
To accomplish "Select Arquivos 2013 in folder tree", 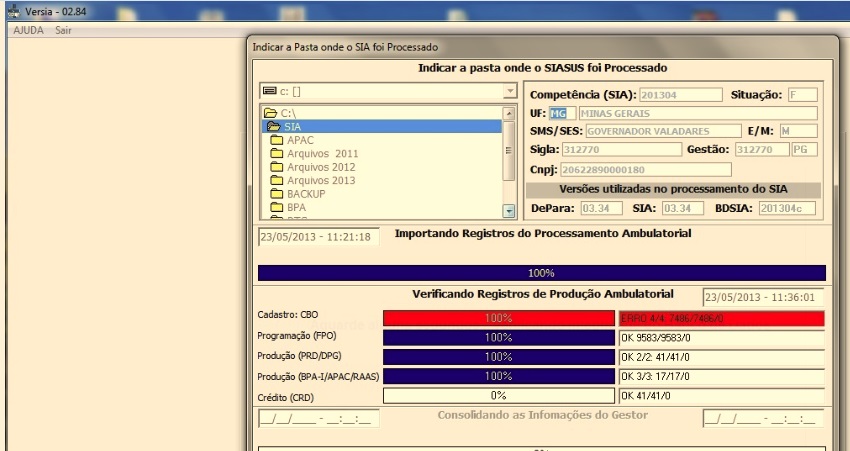I will pos(320,180).
